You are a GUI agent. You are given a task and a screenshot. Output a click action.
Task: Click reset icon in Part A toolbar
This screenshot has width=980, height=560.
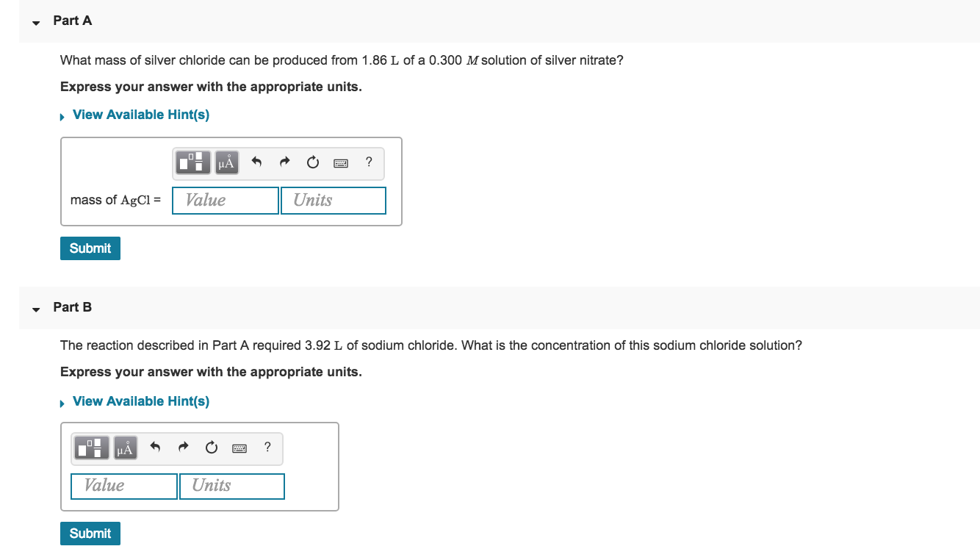(313, 162)
